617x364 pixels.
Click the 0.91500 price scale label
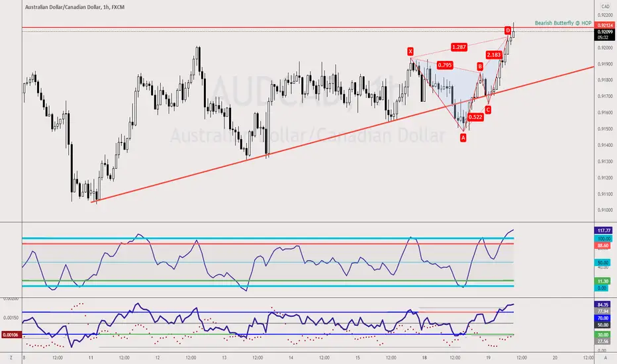pyautogui.click(x=605, y=129)
